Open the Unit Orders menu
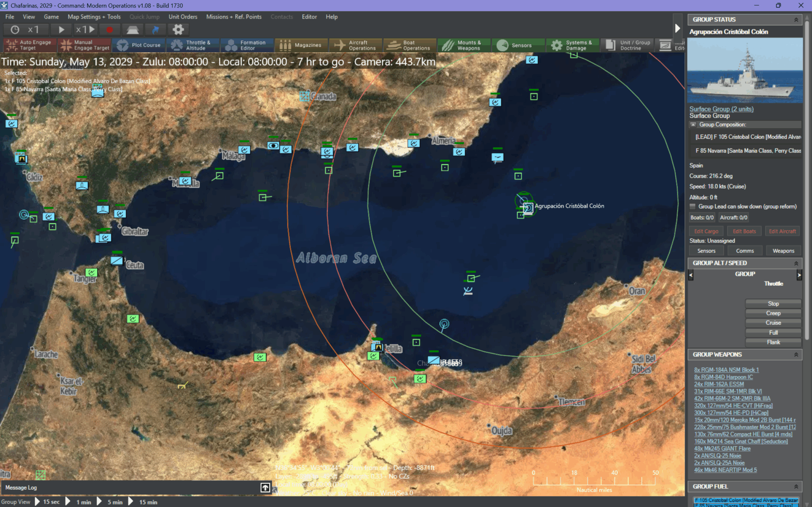Image resolution: width=812 pixels, height=507 pixels. click(x=183, y=17)
